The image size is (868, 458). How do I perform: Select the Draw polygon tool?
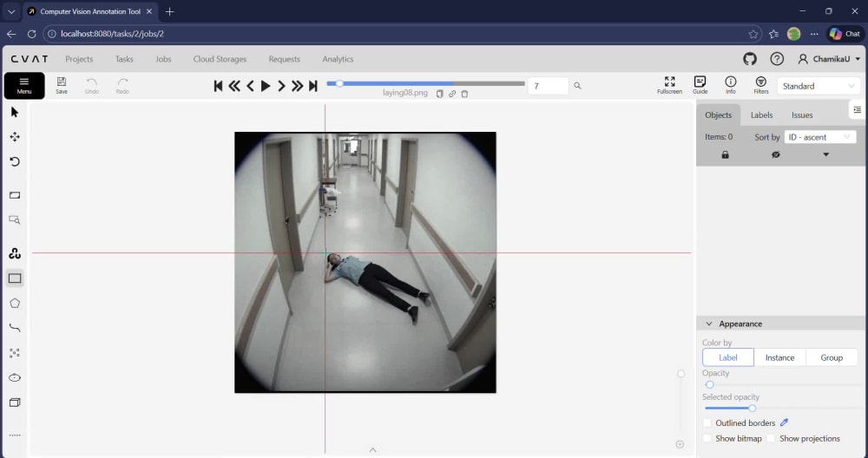(x=15, y=303)
